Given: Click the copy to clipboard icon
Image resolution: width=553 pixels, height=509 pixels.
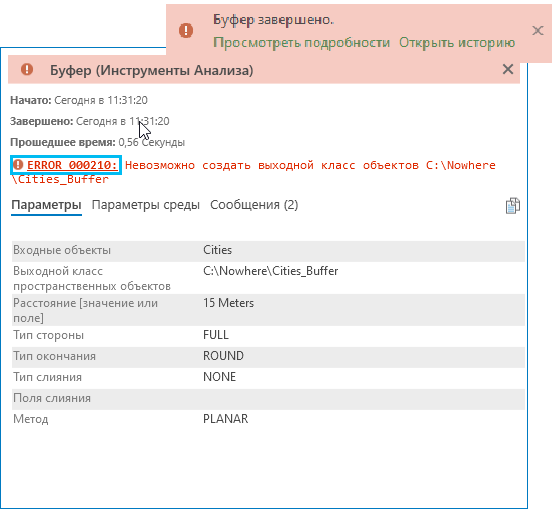Looking at the screenshot, I should click(512, 206).
